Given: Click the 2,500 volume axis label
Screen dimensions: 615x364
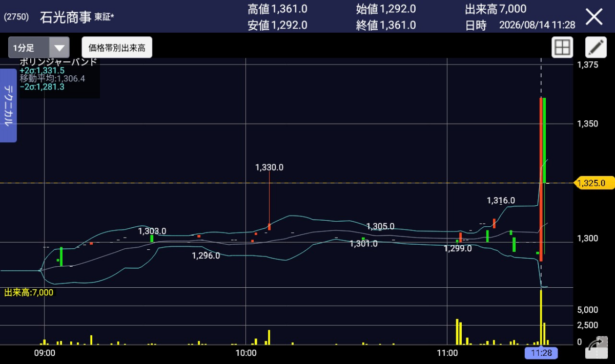Looking at the screenshot, I should tap(587, 325).
